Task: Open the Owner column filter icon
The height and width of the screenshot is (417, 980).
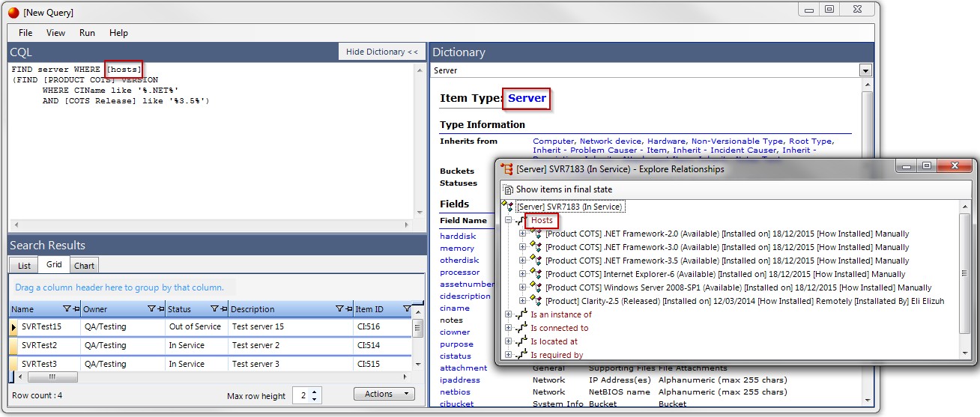Action: (x=151, y=308)
